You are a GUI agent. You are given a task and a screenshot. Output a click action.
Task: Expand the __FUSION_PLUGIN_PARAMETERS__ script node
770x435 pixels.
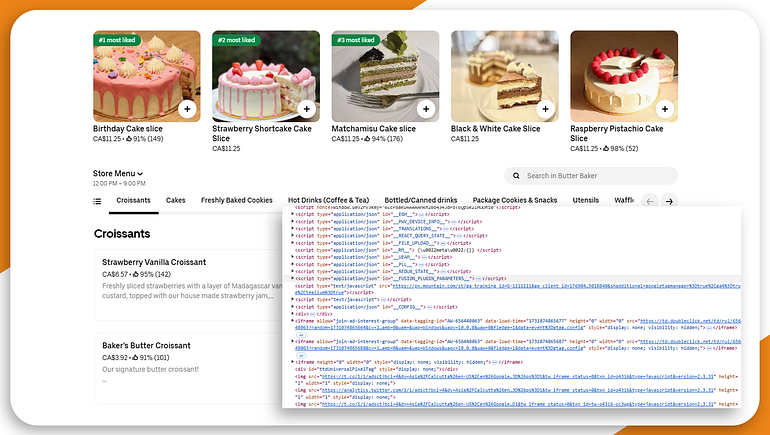(293, 278)
